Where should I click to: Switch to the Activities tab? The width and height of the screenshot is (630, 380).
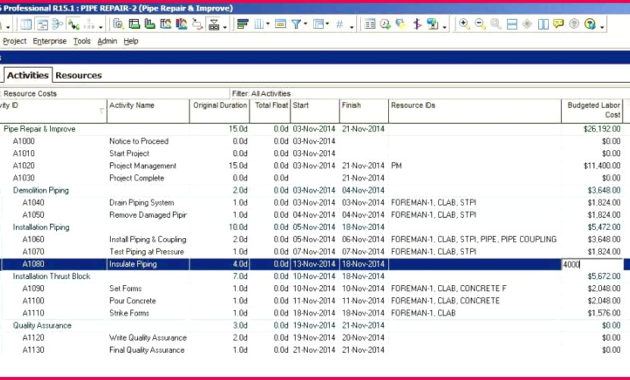point(28,75)
